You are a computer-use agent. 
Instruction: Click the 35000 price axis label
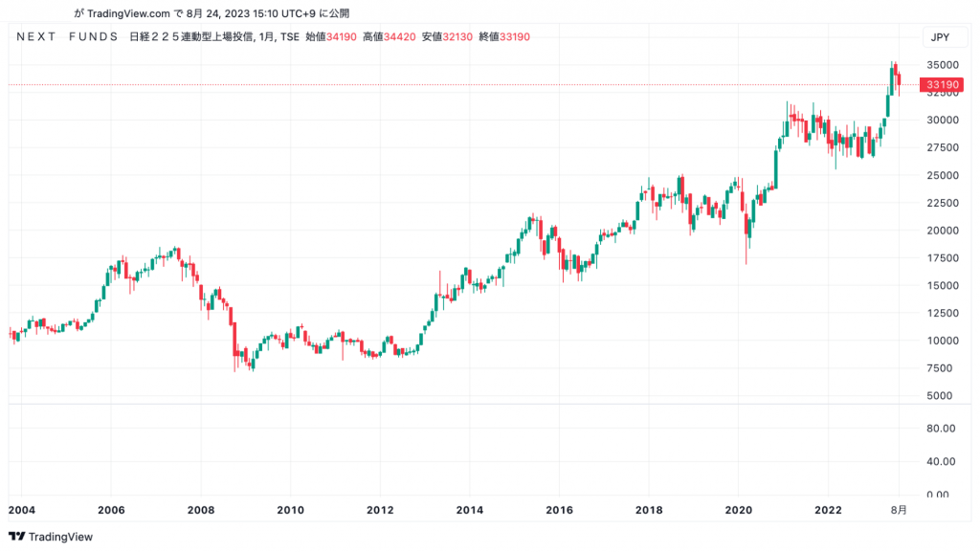click(943, 65)
